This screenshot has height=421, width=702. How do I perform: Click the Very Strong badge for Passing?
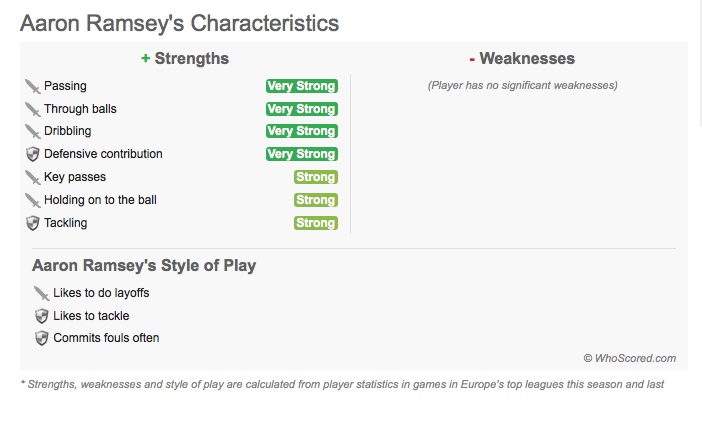(301, 86)
